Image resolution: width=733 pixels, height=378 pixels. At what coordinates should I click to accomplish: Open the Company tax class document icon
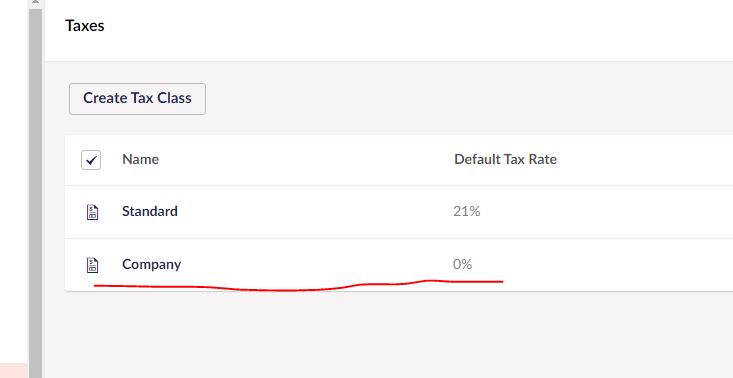point(93,265)
